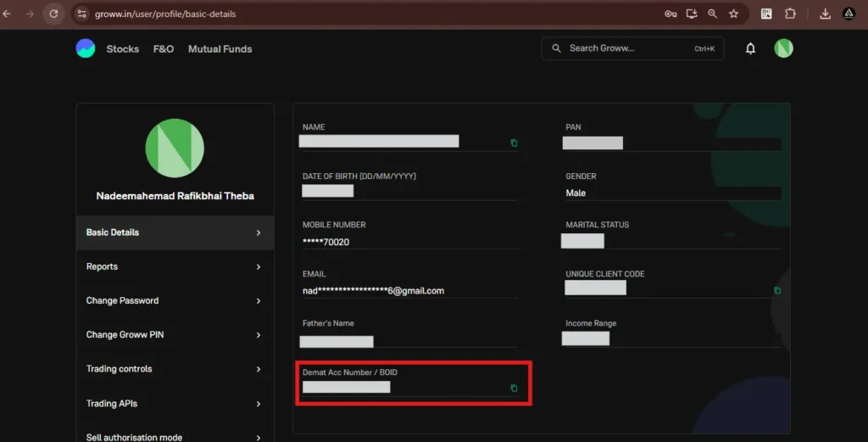Viewport: 868px width, 442px height.
Task: Open notifications bell icon
Action: click(x=750, y=48)
